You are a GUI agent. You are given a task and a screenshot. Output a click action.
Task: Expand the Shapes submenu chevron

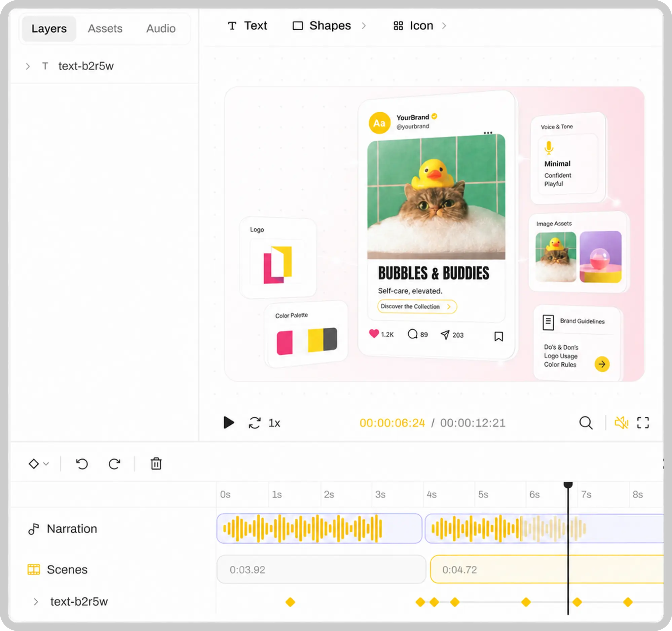364,26
